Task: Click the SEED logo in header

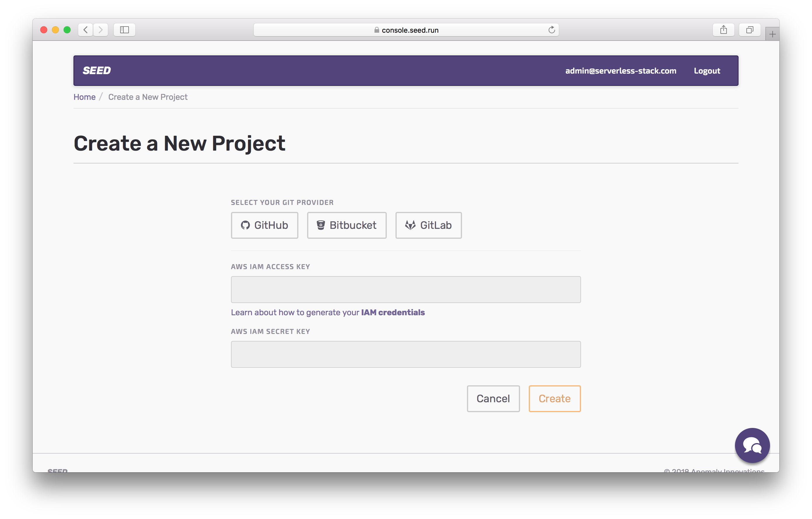Action: (97, 71)
